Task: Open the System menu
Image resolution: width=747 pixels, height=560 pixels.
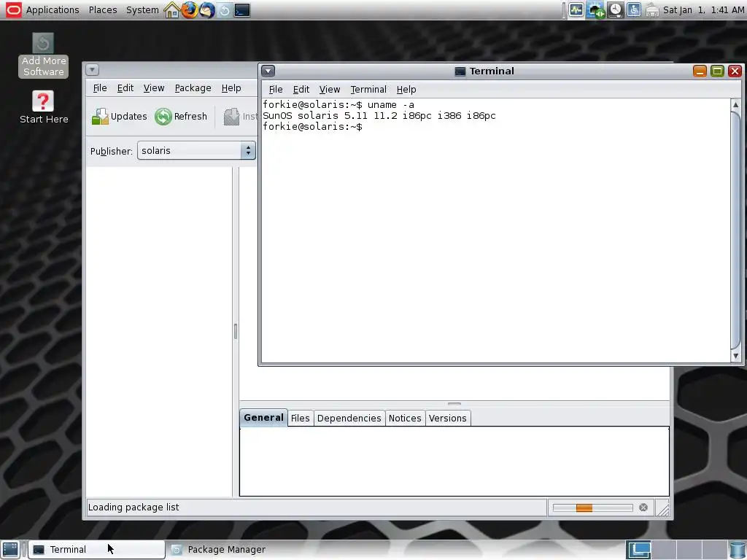Action: point(142,10)
